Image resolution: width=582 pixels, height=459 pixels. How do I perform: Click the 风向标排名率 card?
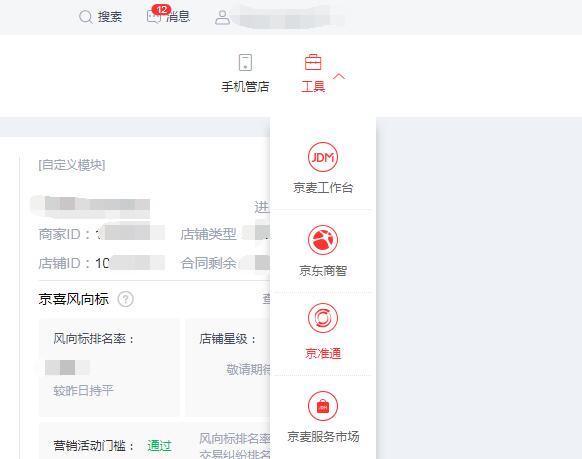(109, 368)
